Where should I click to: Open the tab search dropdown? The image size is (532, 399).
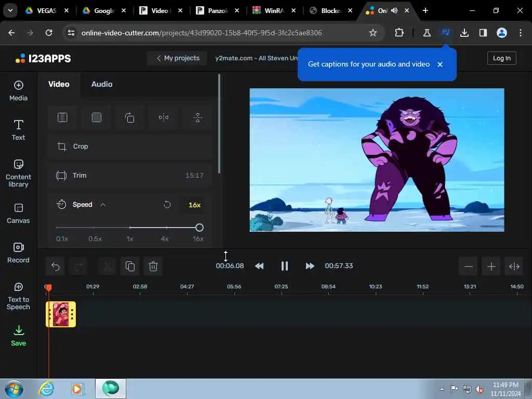click(10, 10)
